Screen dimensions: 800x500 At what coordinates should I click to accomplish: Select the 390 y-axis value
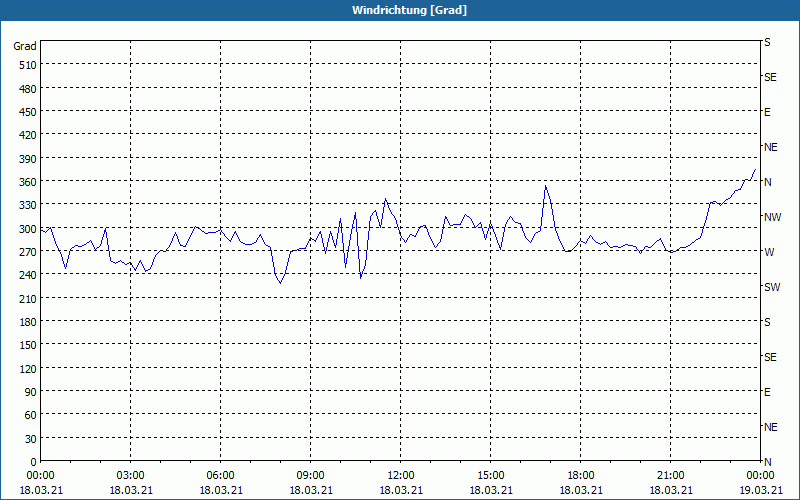[29, 159]
